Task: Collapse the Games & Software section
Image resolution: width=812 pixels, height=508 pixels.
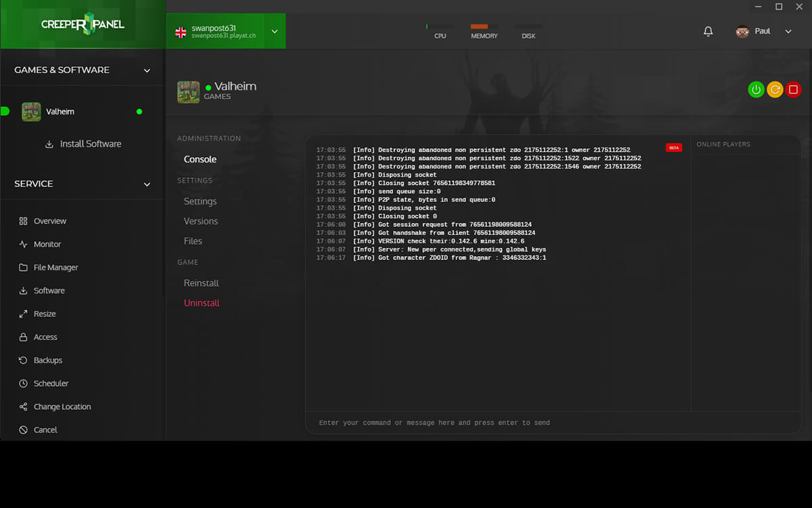Action: [x=147, y=70]
